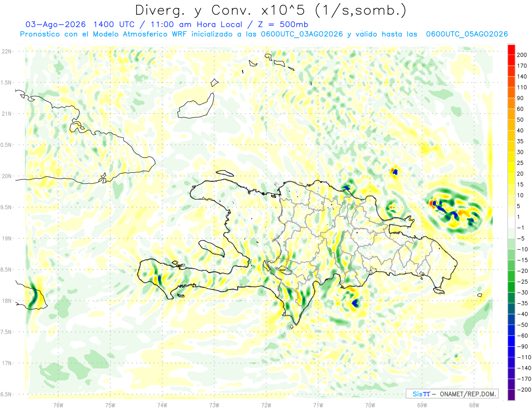The height and width of the screenshot is (411, 532).
Task: Select the "9.5N" latitude label
Action: [x=6, y=207]
